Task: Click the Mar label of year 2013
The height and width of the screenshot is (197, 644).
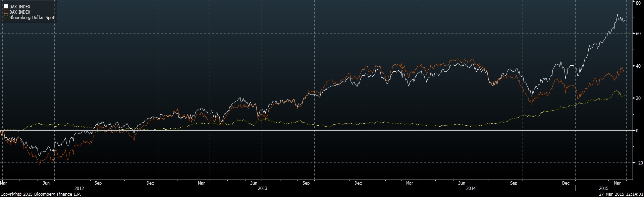Action: pos(201,183)
